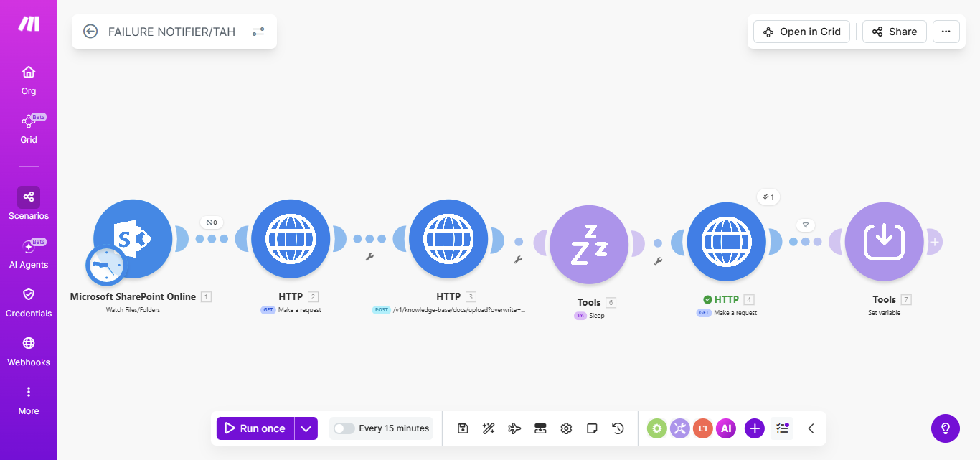Go to Scenarios in the sidebar
The width and height of the screenshot is (980, 460).
tap(29, 205)
